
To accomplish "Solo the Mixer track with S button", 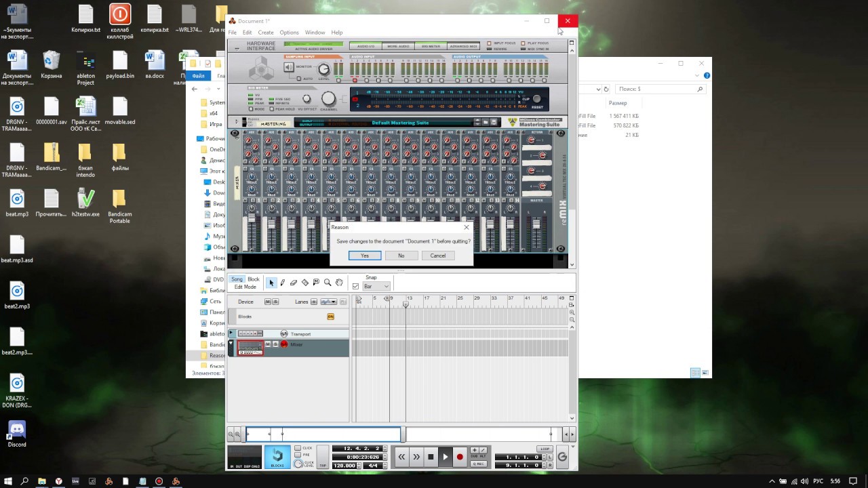I will pos(275,344).
